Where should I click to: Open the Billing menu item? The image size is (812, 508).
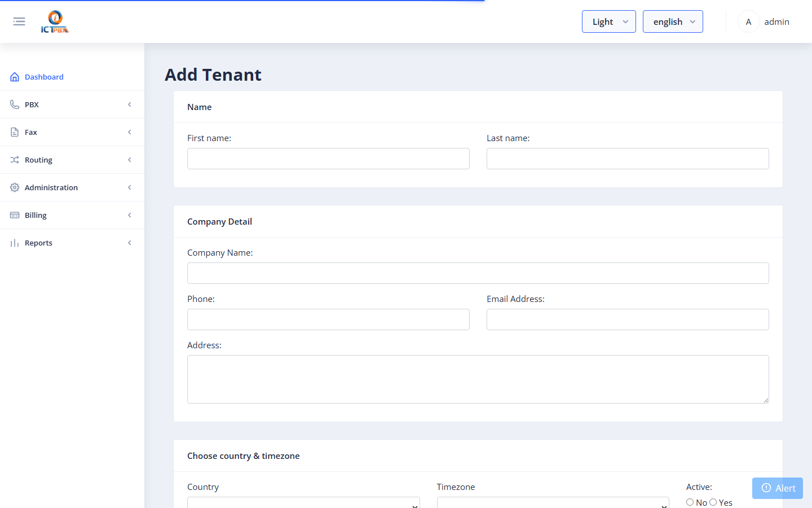pyautogui.click(x=72, y=215)
